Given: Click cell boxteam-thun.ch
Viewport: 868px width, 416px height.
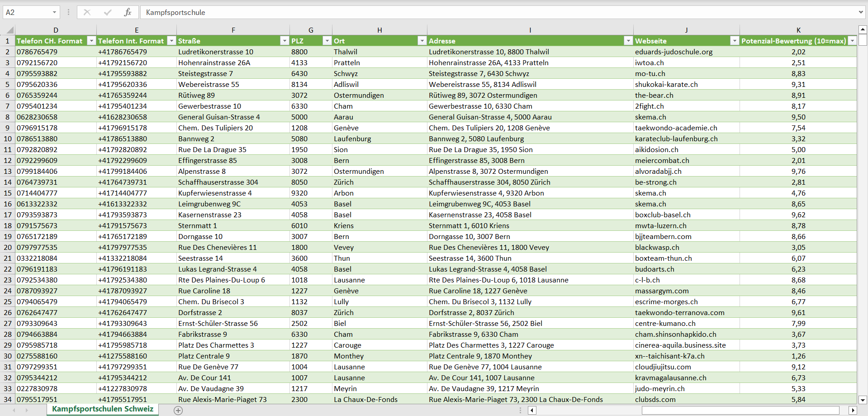Looking at the screenshot, I should pyautogui.click(x=687, y=258).
